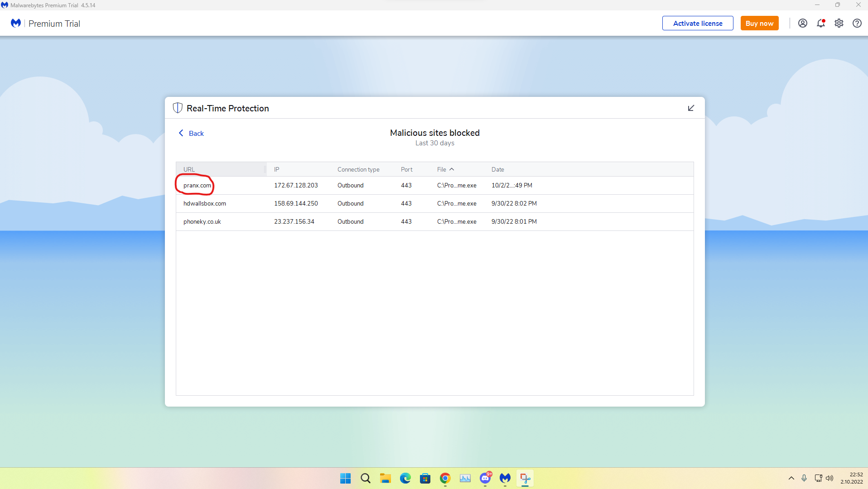Click IP address 23.237.156.34
The height and width of the screenshot is (489, 868).
tap(294, 221)
